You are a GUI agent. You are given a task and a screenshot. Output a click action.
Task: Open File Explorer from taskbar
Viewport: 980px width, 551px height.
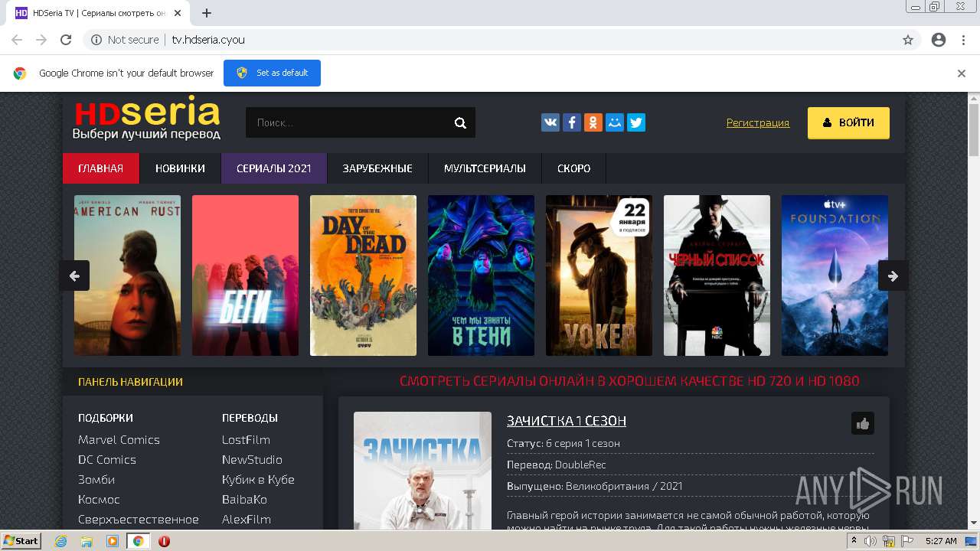[x=87, y=541]
